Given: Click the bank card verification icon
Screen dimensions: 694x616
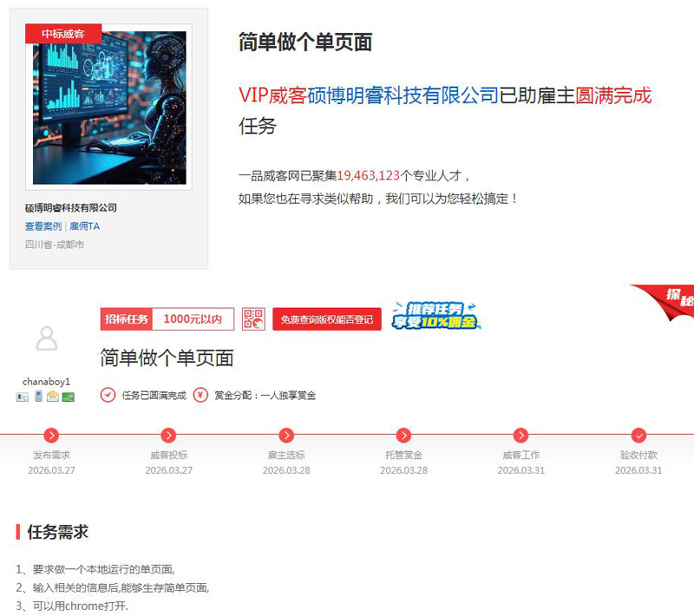Looking at the screenshot, I should click(x=68, y=396).
